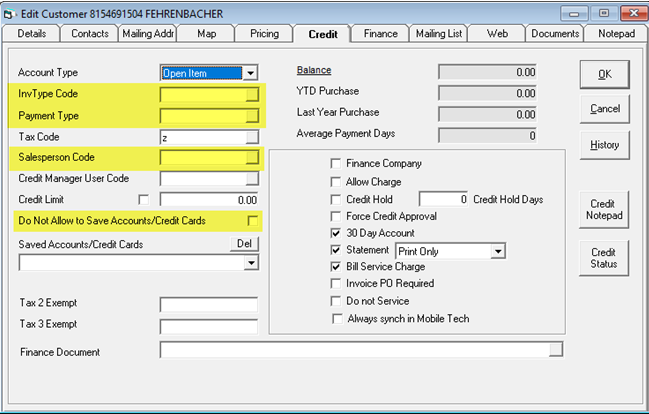Click the Credit Limit amount field
This screenshot has height=414, width=649.
tap(209, 200)
